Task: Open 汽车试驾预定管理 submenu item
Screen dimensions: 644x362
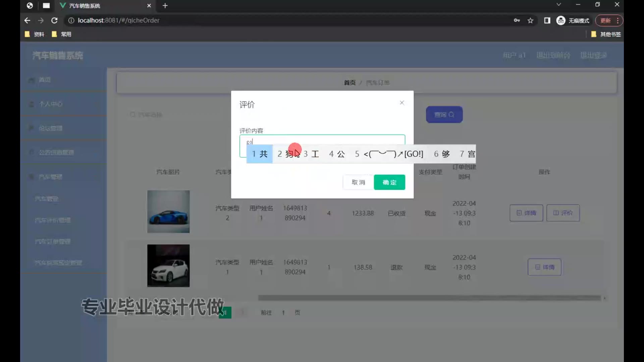Action: [63, 263]
